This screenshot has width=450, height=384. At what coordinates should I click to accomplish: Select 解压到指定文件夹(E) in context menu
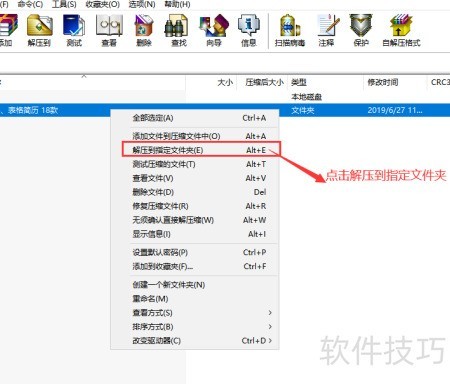click(195, 150)
